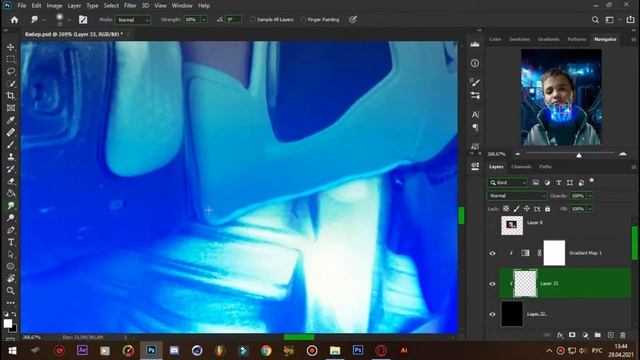The image size is (640, 360).
Task: Open the Mode dropdown in options bar
Action: pos(133,20)
